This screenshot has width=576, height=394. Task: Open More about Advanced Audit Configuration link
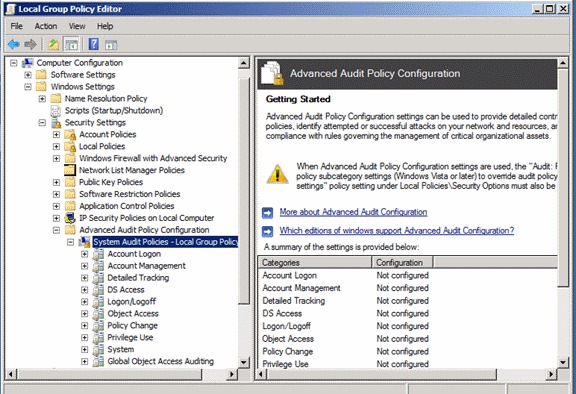point(353,212)
